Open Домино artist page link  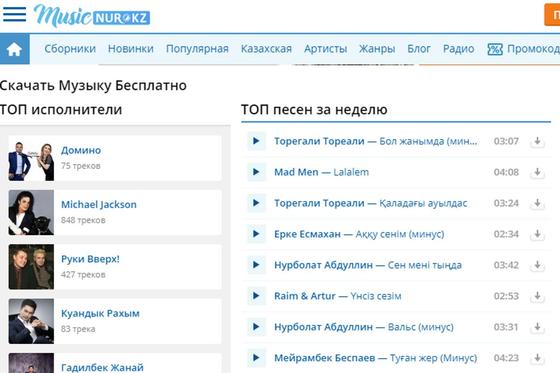pyautogui.click(x=81, y=150)
